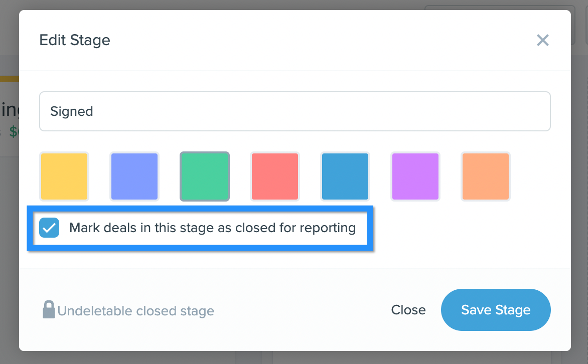Screen dimensions: 588x364
Task: Click the 'Undeletable closed stage' text
Action: tap(136, 311)
